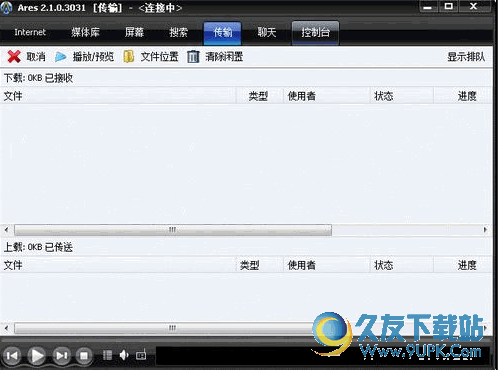
Task: Click the 播放/预览 label
Action: [x=93, y=57]
